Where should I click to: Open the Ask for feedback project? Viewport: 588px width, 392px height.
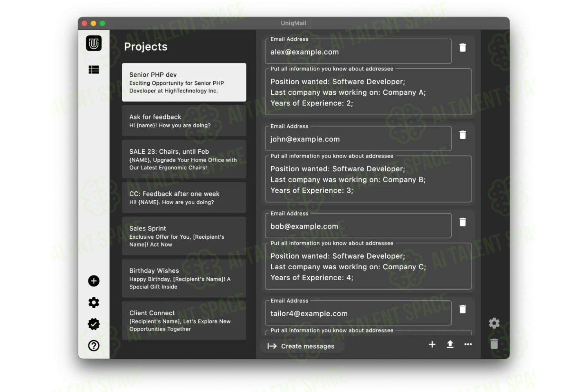pyautogui.click(x=184, y=121)
